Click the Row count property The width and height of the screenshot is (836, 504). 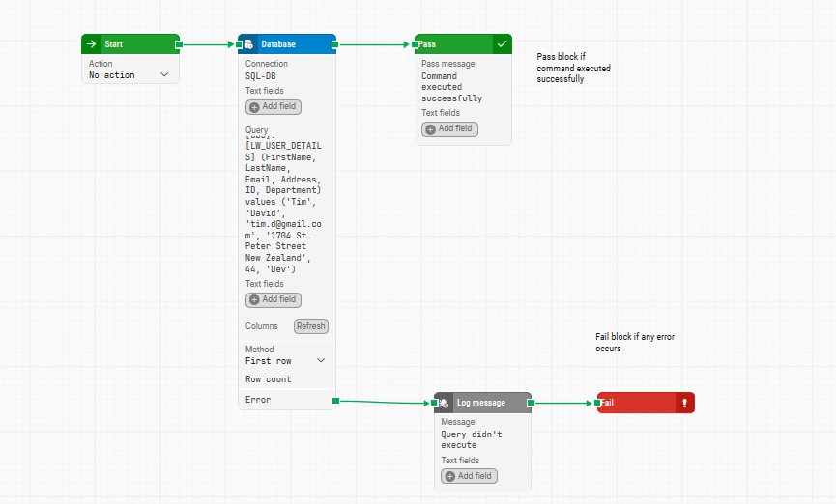click(268, 379)
